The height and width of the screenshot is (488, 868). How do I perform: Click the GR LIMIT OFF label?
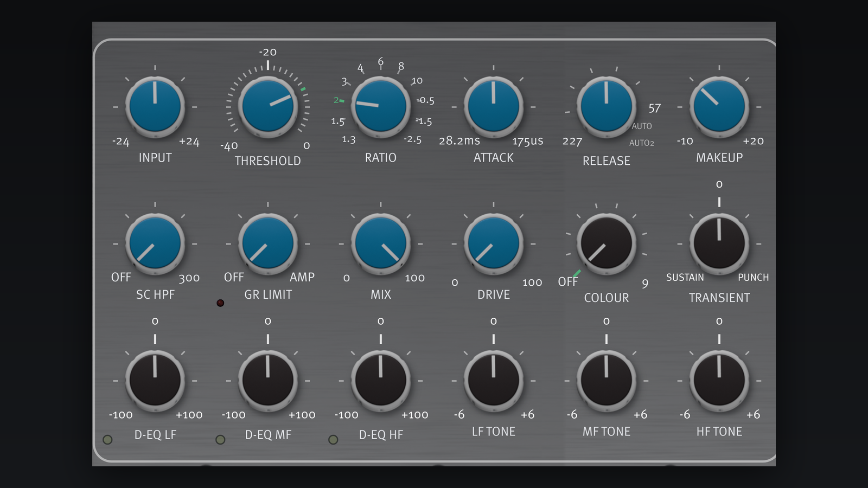234,277
